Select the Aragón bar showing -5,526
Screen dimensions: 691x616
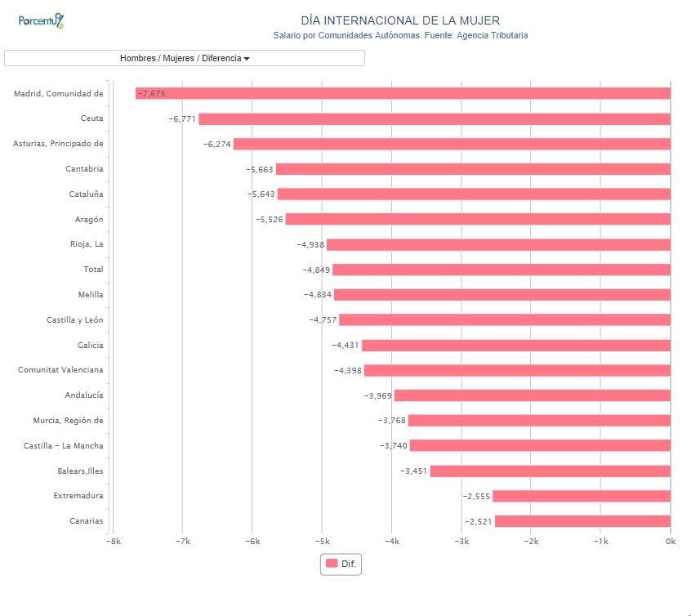[478, 220]
